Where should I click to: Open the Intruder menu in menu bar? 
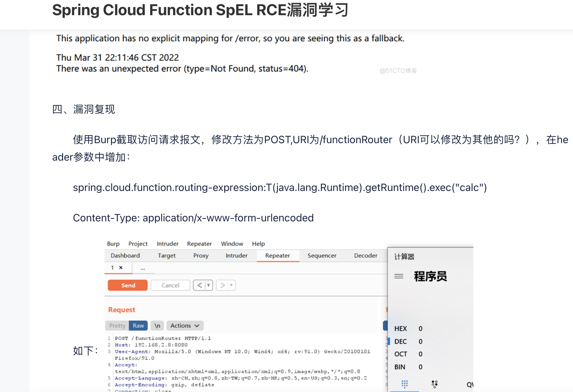click(x=168, y=244)
